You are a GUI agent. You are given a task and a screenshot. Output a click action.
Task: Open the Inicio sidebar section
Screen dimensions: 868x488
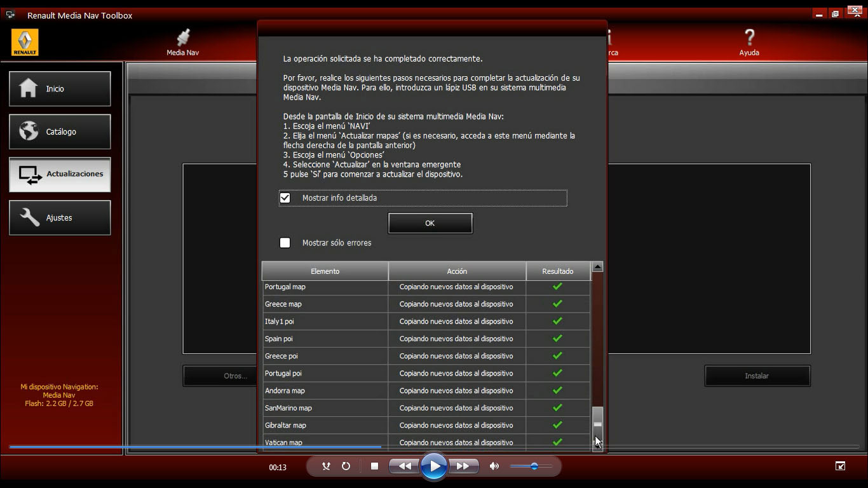[x=60, y=89]
